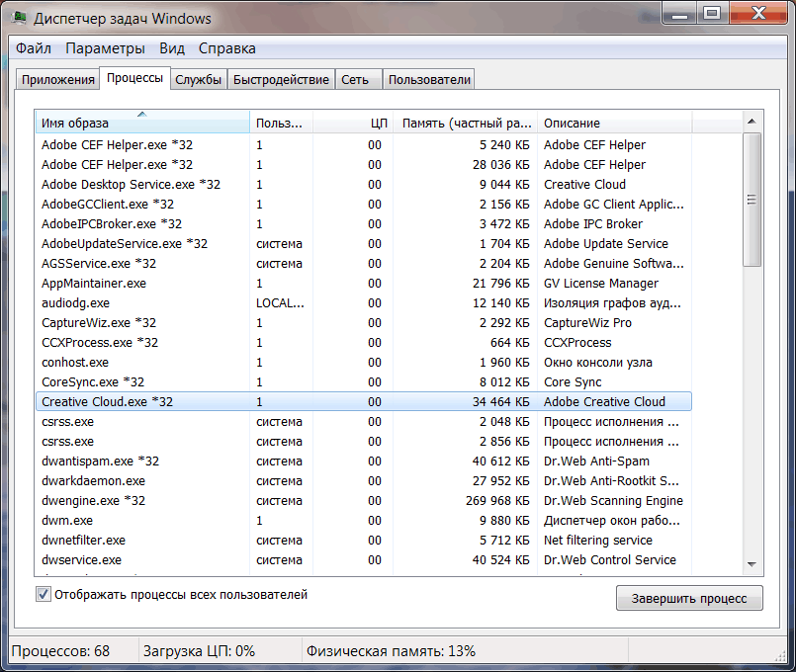Screen dimensions: 796x672
Task: Open the Справка menu
Action: click(226, 48)
